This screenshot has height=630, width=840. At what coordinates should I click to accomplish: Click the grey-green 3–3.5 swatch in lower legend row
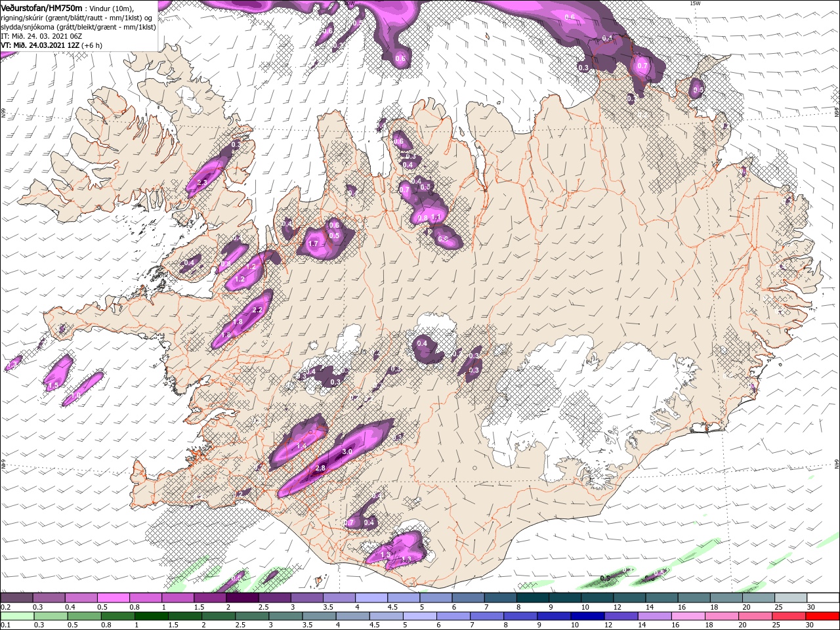coord(285,616)
